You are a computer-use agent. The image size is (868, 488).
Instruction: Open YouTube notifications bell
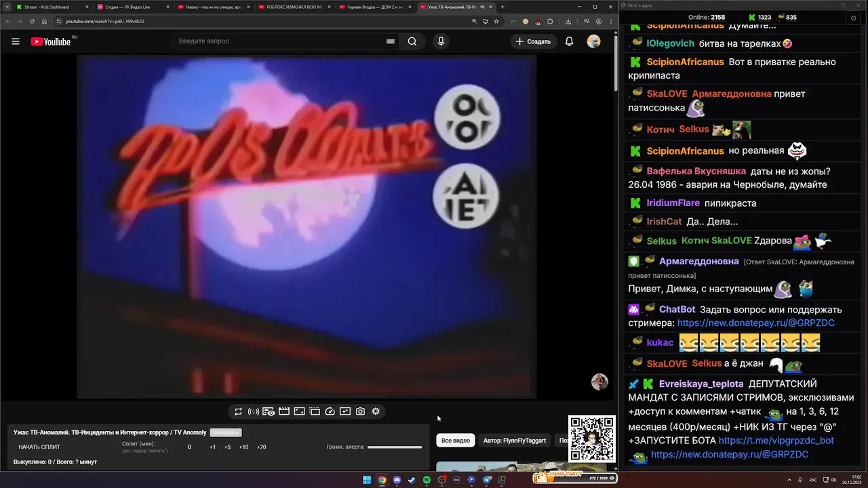click(570, 41)
